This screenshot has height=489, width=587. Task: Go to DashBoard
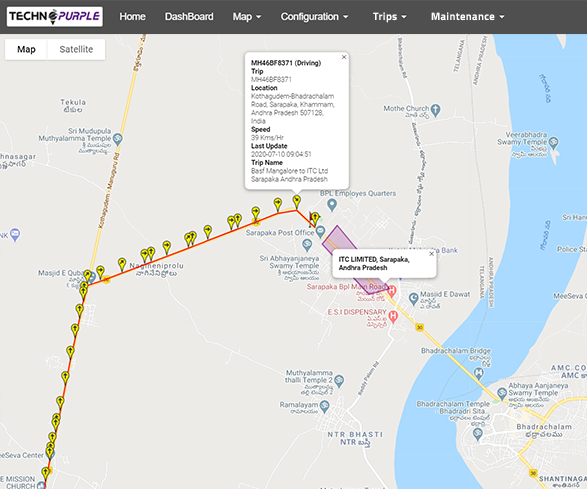point(189,17)
